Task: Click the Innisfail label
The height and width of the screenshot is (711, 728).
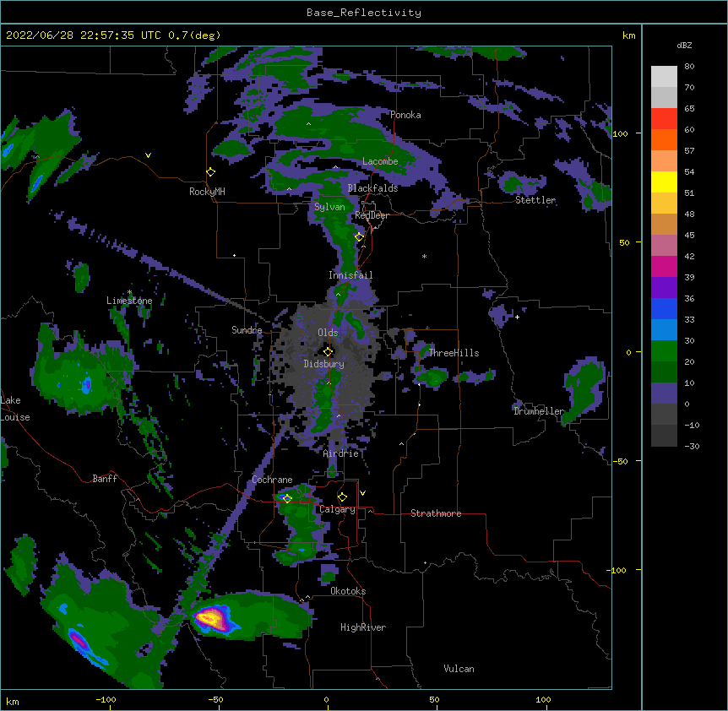Action: tap(350, 275)
